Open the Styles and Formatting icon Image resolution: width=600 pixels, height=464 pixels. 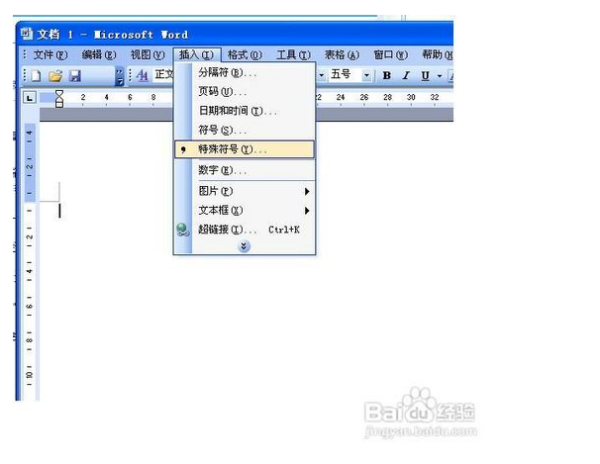[142, 75]
